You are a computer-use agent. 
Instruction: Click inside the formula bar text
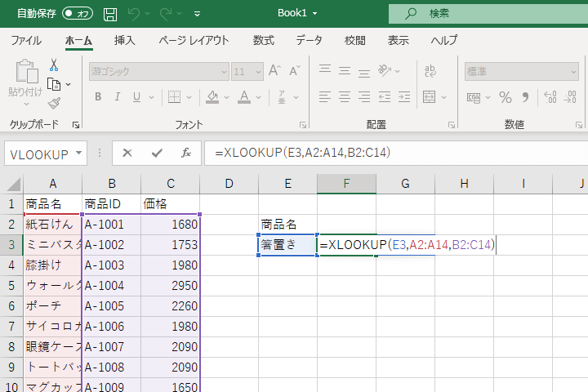point(302,153)
